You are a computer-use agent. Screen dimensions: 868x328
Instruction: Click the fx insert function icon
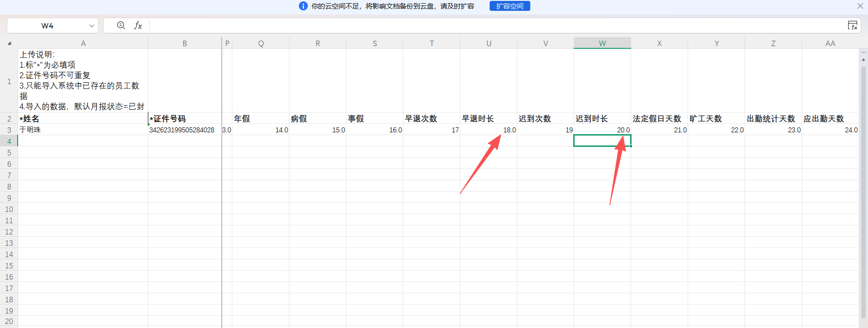point(138,26)
